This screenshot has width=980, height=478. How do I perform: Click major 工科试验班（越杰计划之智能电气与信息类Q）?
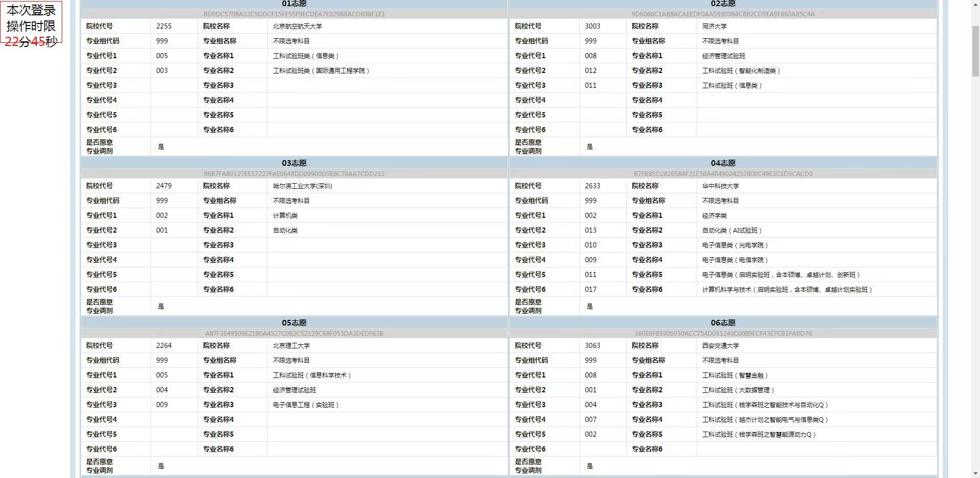[x=765, y=419]
